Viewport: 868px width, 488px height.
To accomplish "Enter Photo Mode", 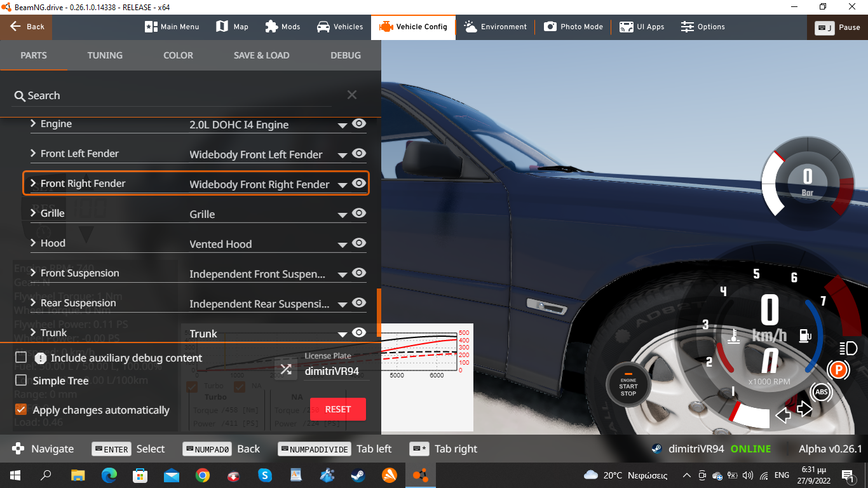I will tap(573, 27).
